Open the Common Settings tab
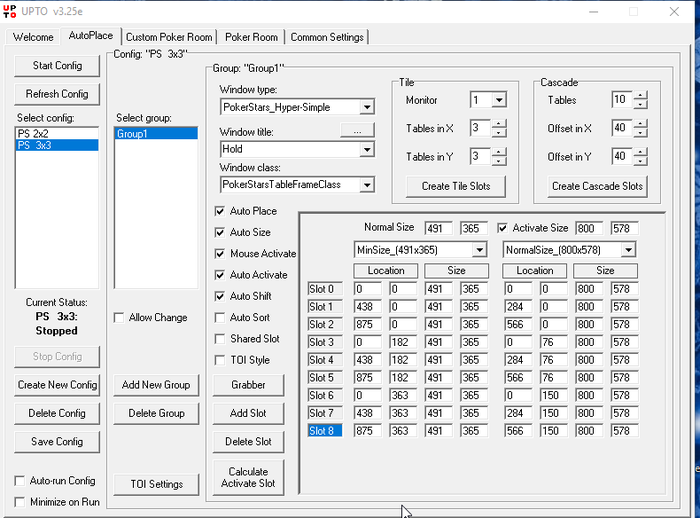Screen dimensions: 700x518 click(x=327, y=37)
